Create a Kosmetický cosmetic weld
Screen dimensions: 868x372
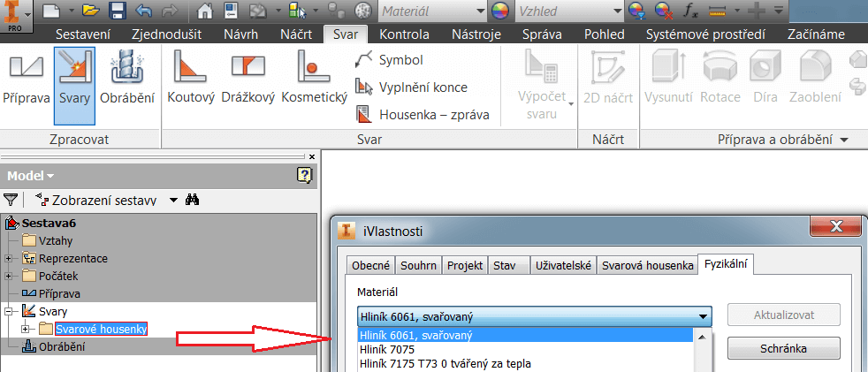pyautogui.click(x=314, y=78)
